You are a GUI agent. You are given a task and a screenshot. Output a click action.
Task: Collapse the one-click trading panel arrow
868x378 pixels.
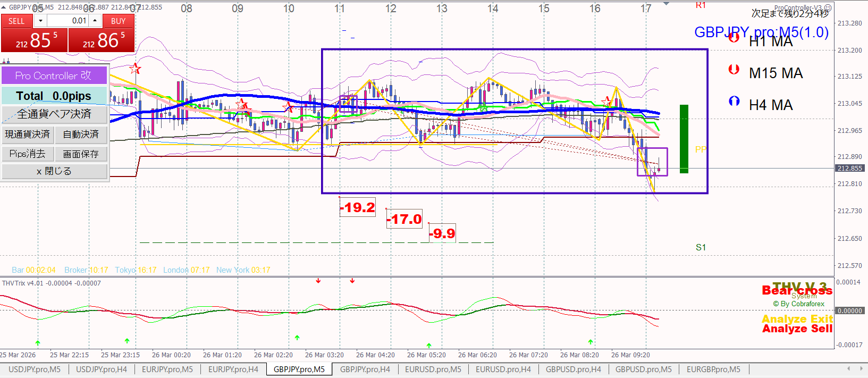pos(4,7)
